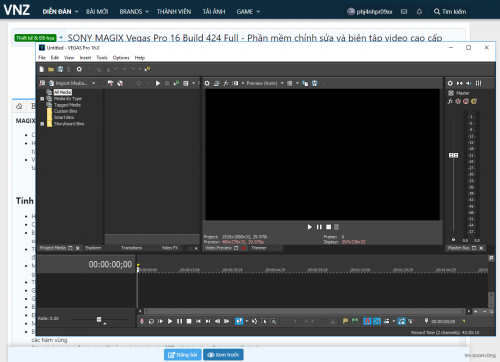
Task: Open Normal Edit tool dropdown arrow
Action: coord(247,321)
